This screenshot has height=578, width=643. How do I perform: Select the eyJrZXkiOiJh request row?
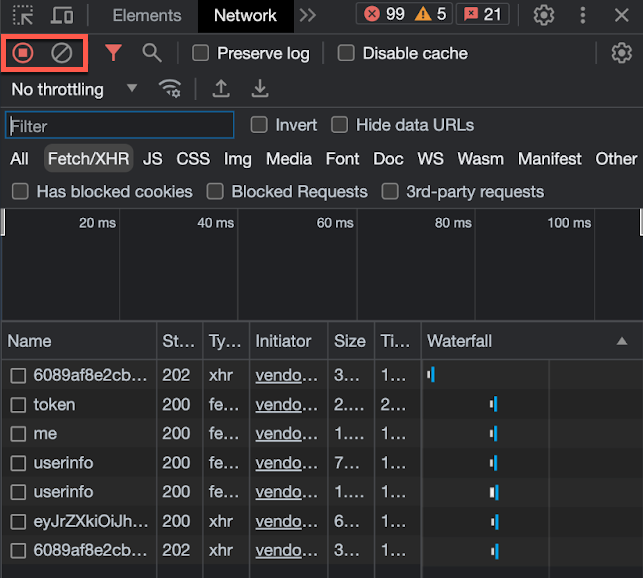[x=322, y=521]
